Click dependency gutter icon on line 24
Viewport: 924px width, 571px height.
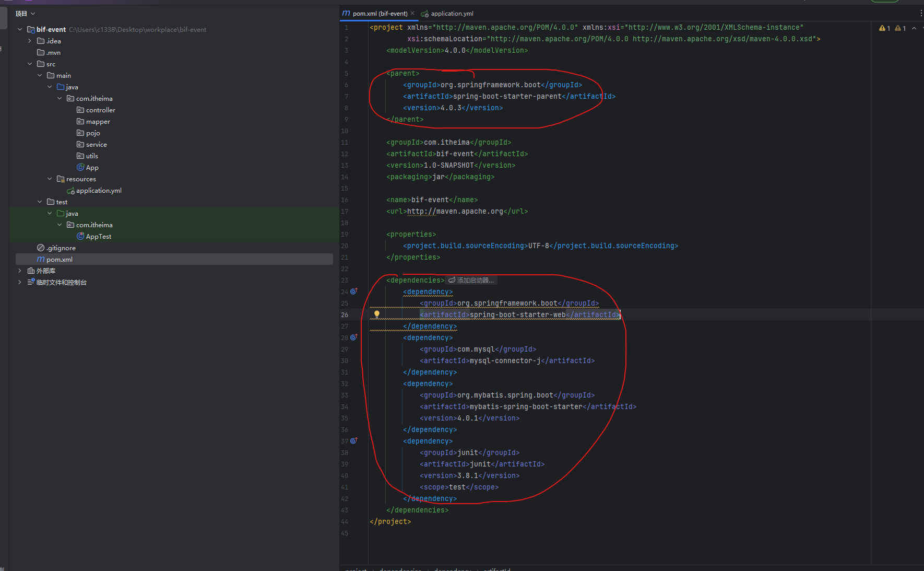(x=353, y=292)
